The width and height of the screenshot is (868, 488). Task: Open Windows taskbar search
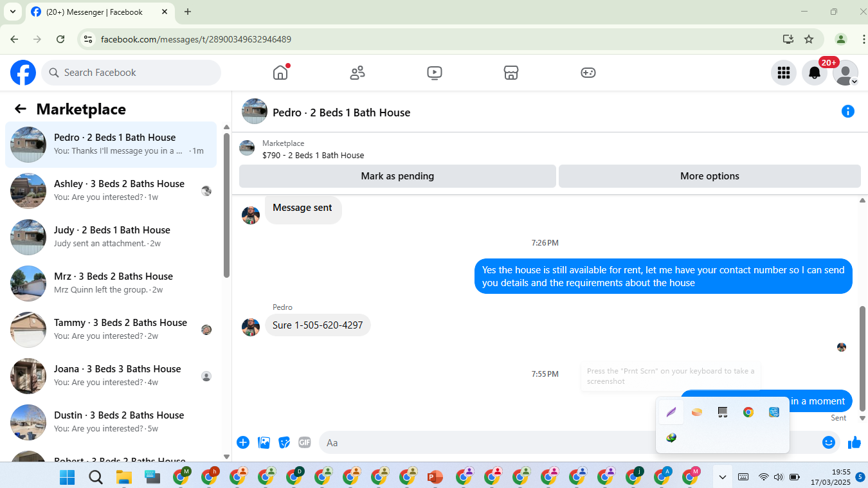(96, 477)
